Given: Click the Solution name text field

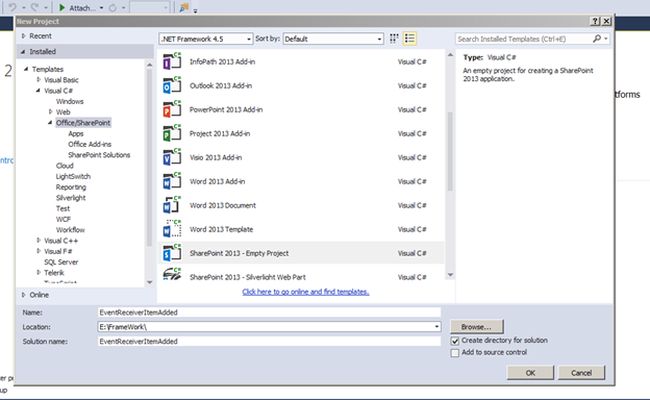Looking at the screenshot, I should point(269,342).
